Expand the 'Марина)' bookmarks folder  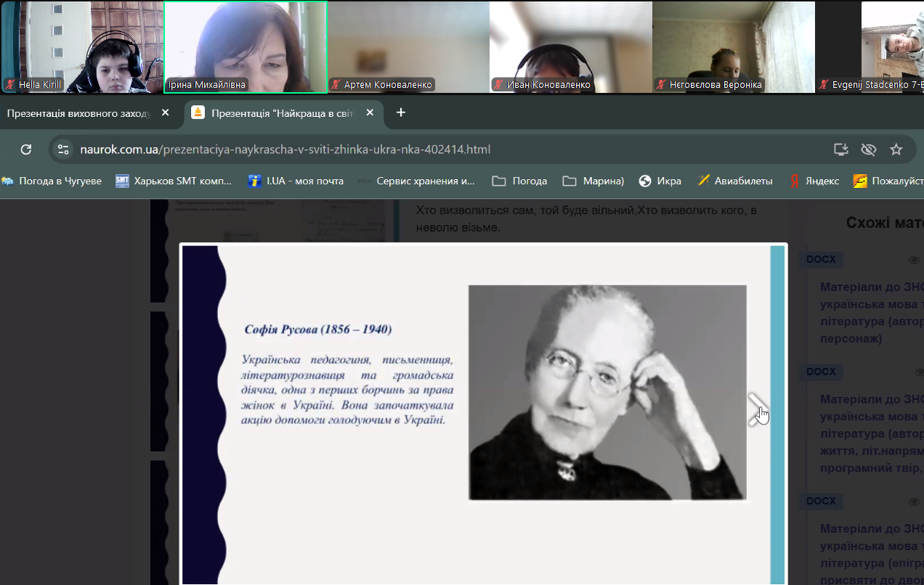pyautogui.click(x=593, y=181)
